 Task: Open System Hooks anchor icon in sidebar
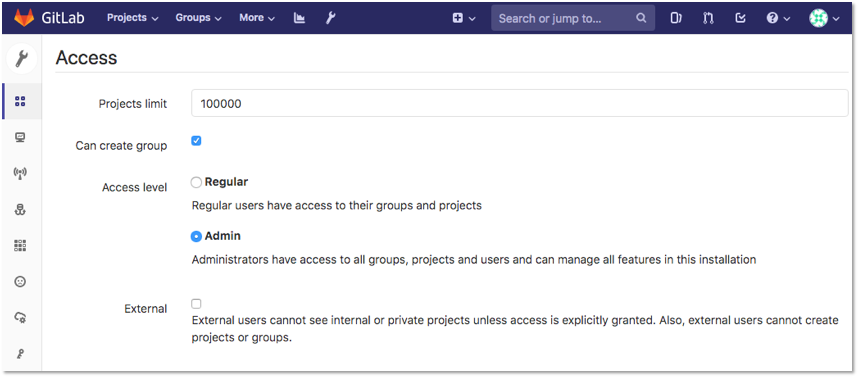20,210
